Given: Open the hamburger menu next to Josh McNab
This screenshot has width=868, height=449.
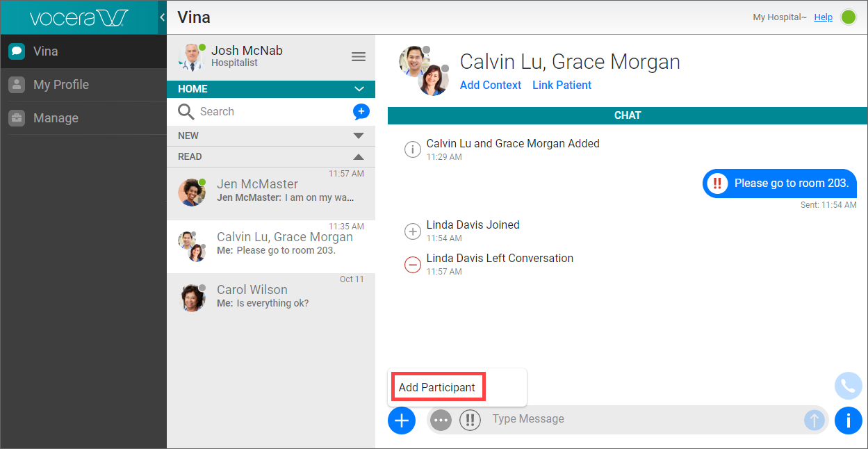Looking at the screenshot, I should [x=359, y=57].
